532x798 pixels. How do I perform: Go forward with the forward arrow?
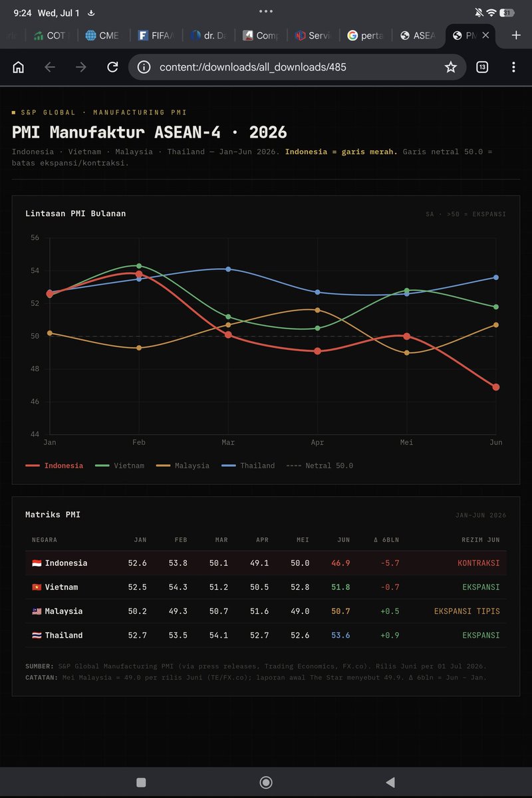pos(81,67)
